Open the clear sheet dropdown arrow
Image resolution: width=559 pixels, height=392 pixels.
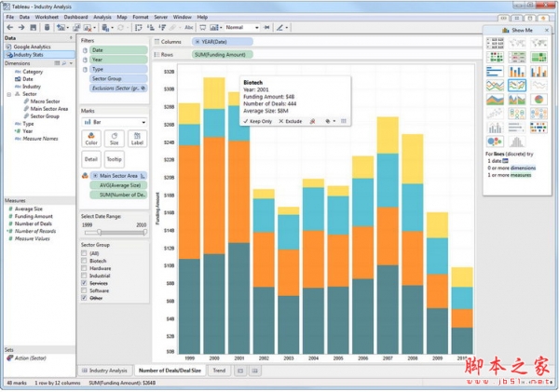click(94, 27)
